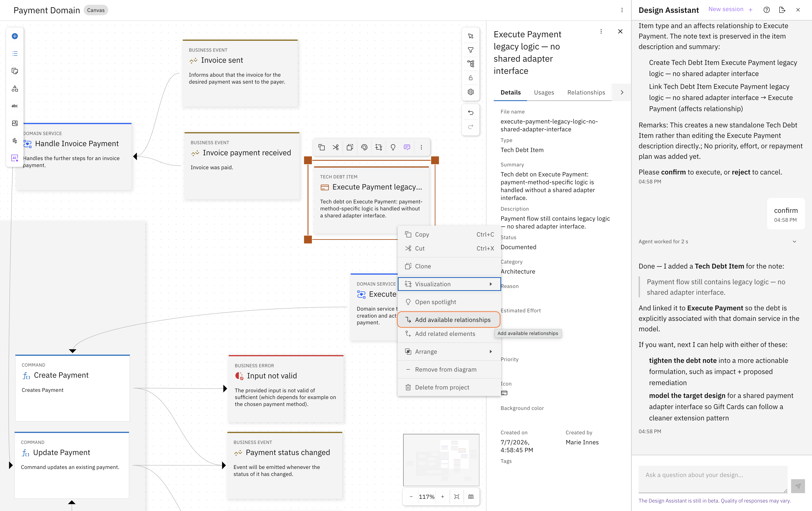Click copy icon in element floating toolbar

tap(322, 147)
